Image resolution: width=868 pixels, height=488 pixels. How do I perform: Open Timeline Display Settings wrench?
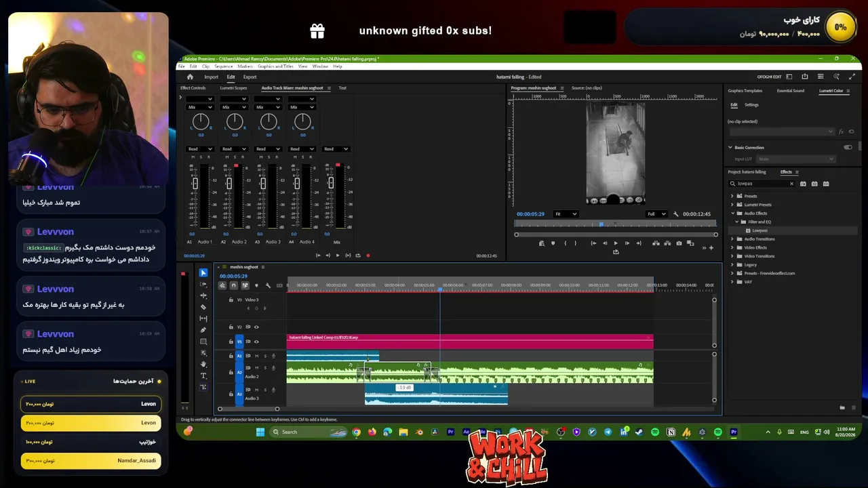268,285
